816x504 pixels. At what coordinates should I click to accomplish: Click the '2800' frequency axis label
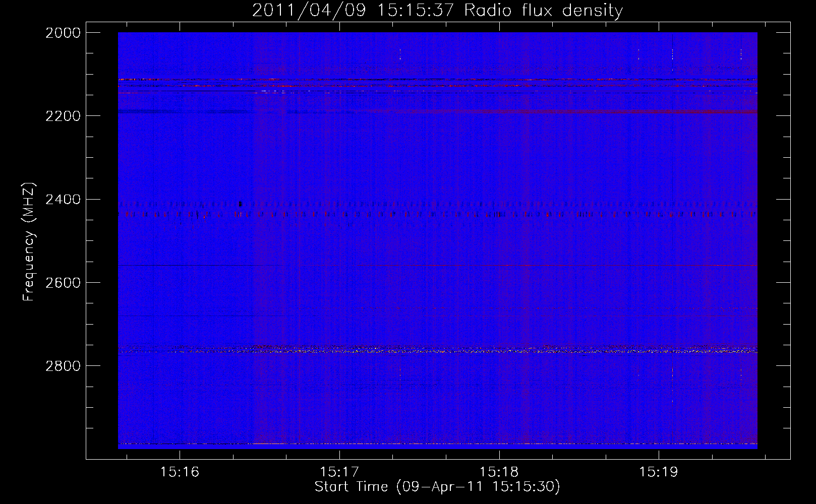point(63,366)
